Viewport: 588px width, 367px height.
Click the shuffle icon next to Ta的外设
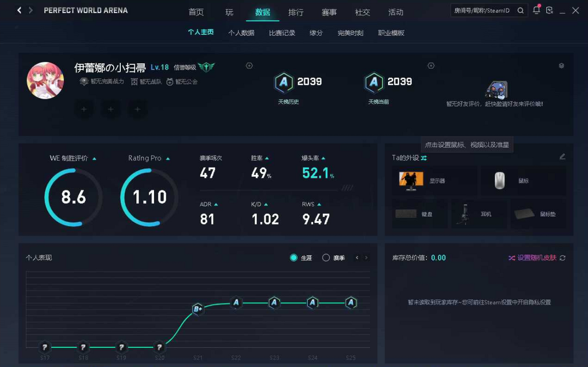point(424,158)
